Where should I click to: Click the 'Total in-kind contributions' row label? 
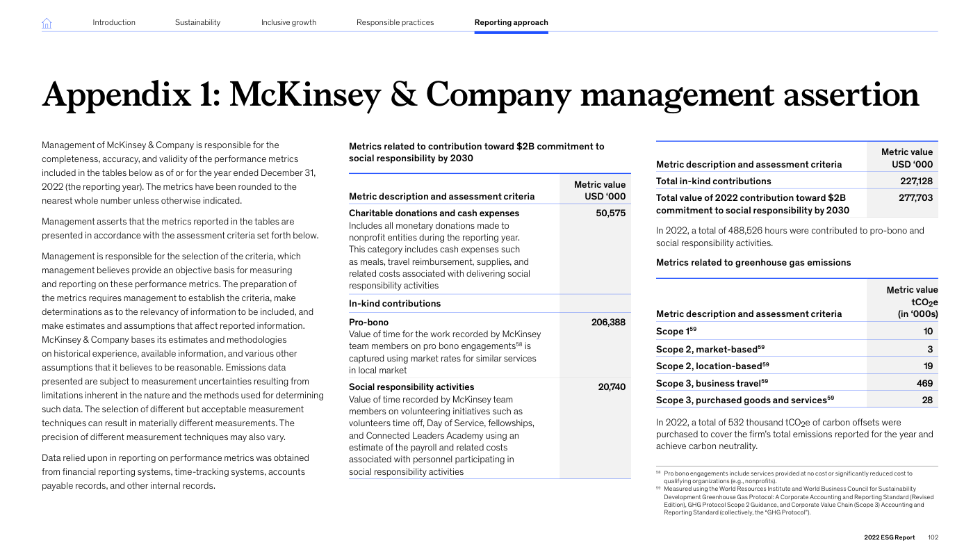[x=713, y=181]
